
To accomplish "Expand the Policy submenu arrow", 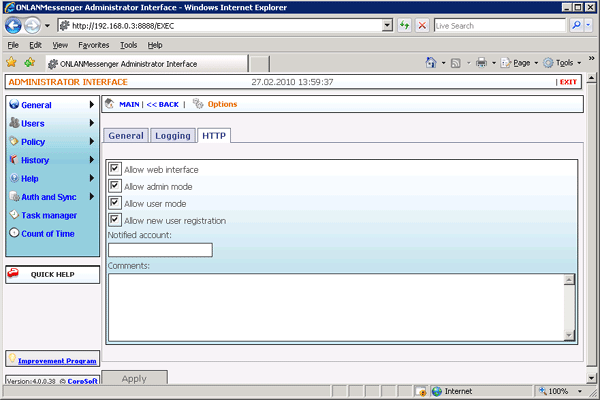I will point(92,141).
